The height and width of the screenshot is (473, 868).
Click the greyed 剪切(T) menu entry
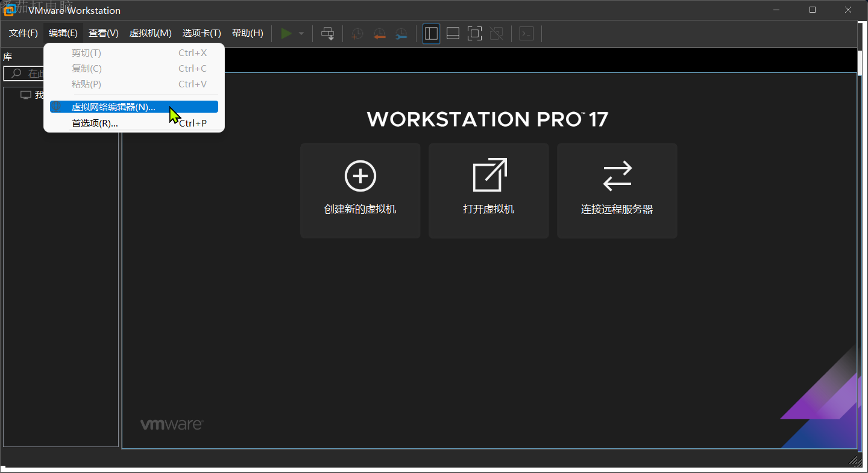(134, 53)
